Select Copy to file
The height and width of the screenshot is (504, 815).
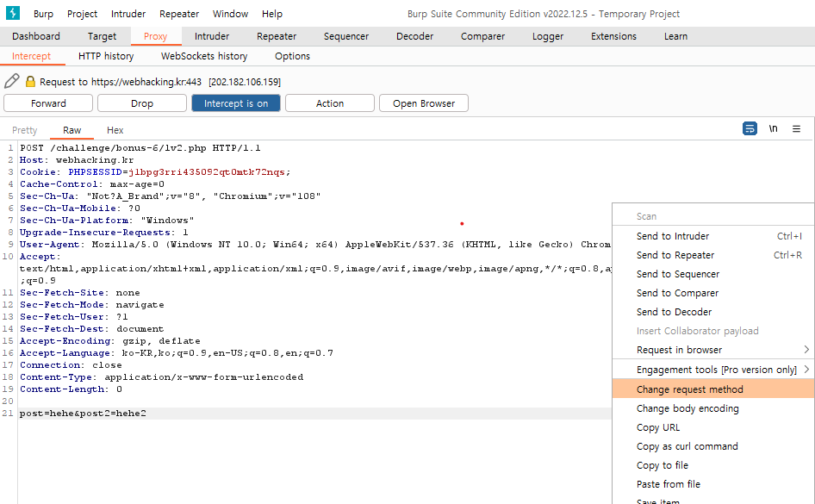pos(713,465)
